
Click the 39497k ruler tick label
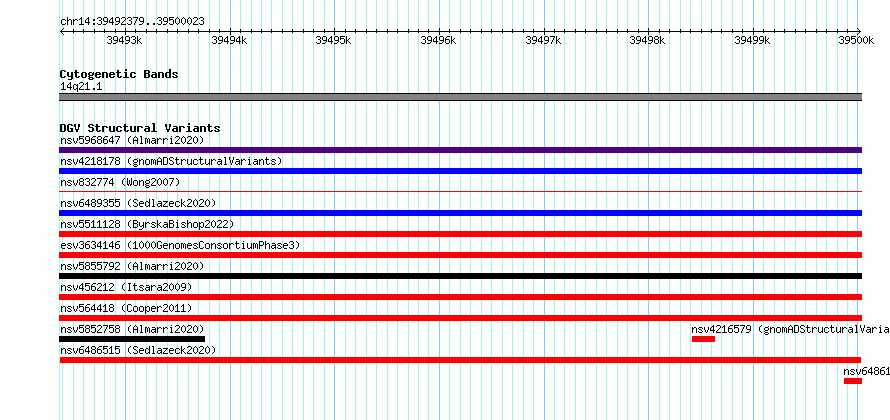(x=543, y=40)
